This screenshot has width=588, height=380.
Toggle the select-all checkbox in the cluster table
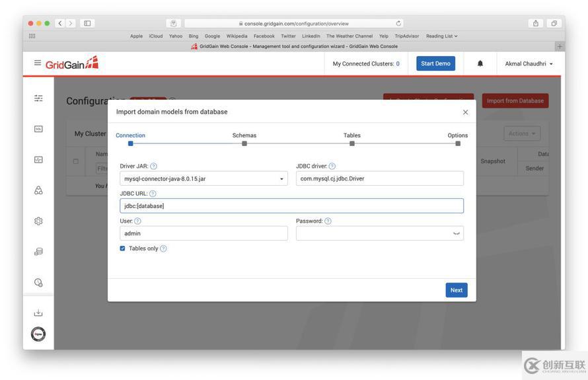click(x=76, y=161)
